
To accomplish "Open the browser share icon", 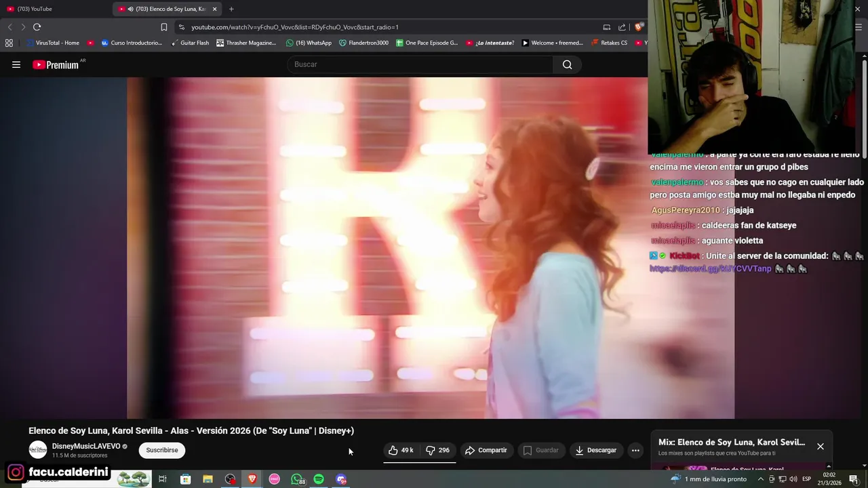I will pos(622,27).
